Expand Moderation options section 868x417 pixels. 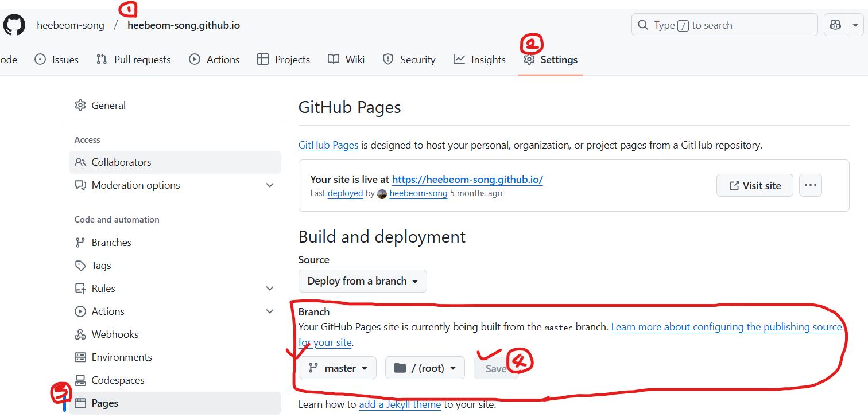tap(175, 185)
